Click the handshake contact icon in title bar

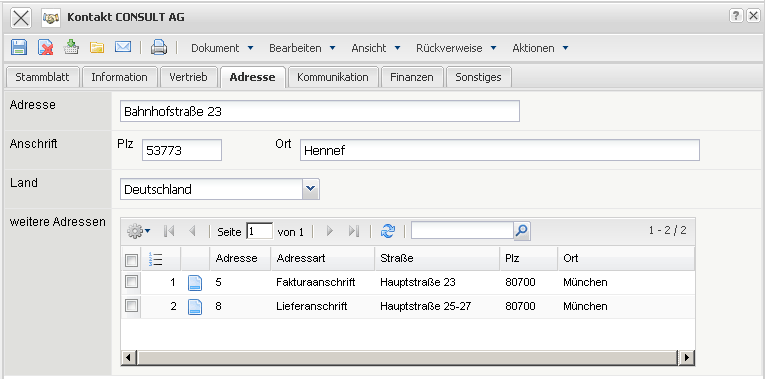[x=50, y=18]
